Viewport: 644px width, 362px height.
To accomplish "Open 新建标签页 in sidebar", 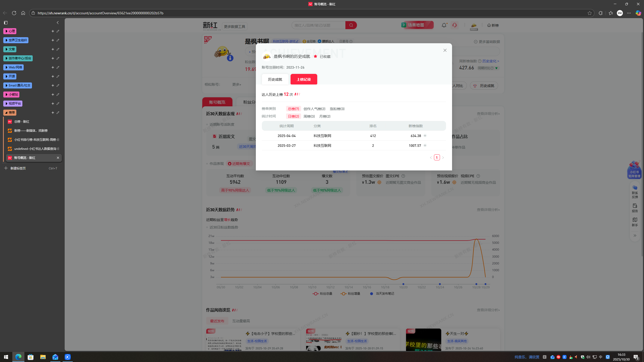I will click(18, 168).
